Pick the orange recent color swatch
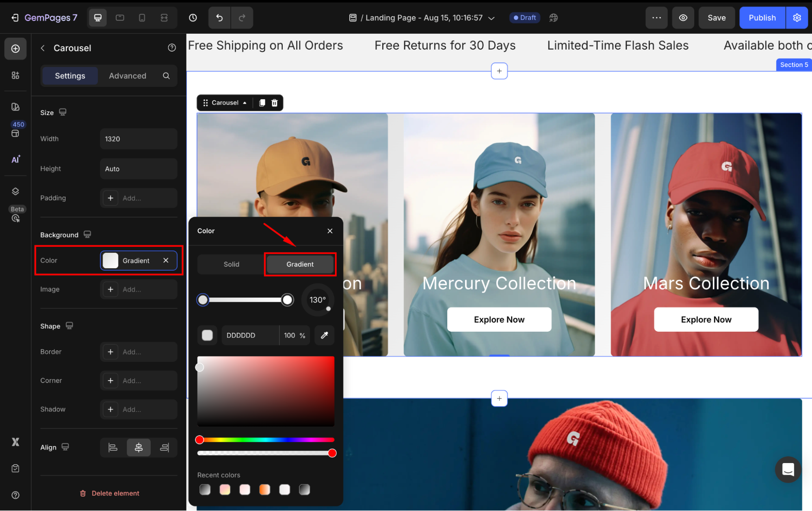 264,489
